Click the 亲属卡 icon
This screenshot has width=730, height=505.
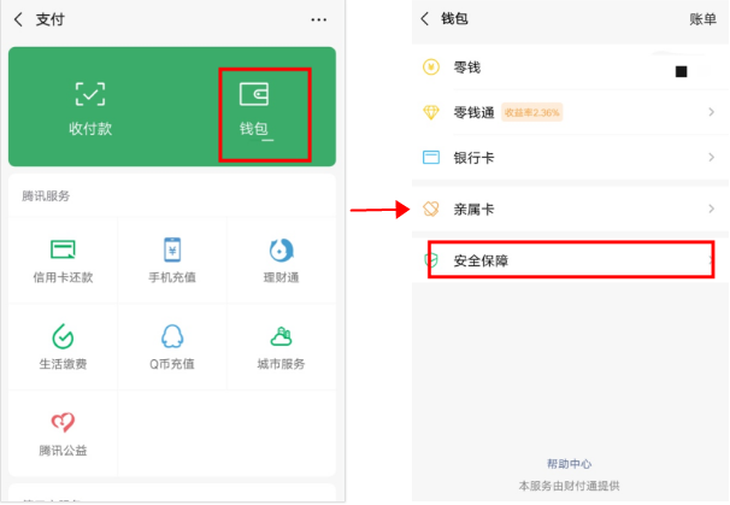(431, 209)
